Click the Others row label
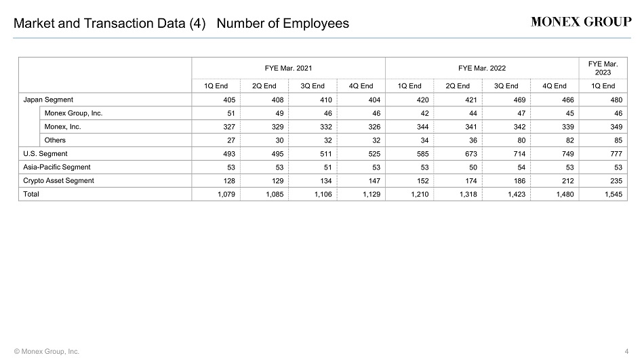Viewport: 644px width, 362px height. click(x=55, y=140)
